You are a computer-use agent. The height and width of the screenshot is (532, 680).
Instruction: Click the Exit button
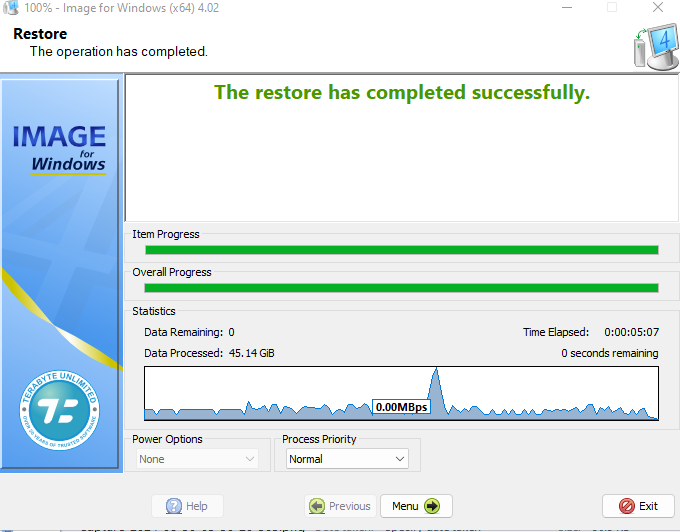(x=638, y=506)
